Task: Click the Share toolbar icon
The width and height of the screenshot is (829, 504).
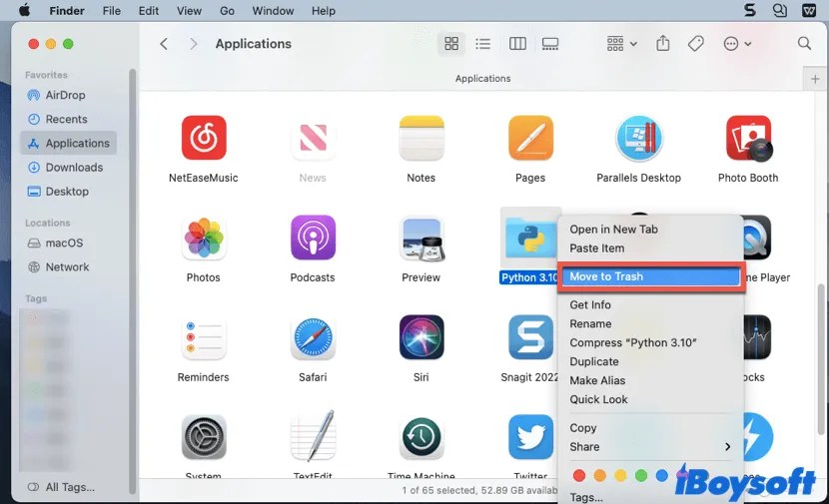Action: (x=662, y=43)
